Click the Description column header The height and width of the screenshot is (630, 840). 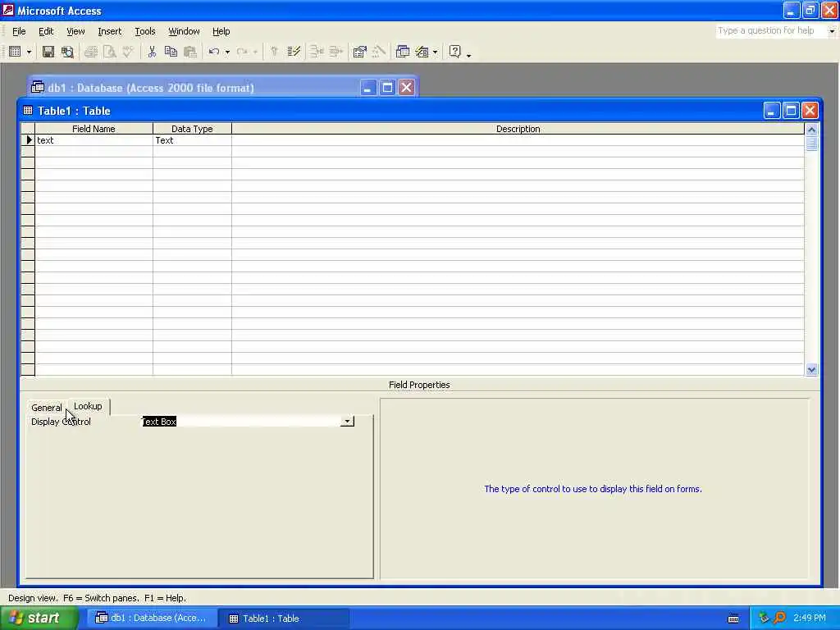[x=518, y=129]
